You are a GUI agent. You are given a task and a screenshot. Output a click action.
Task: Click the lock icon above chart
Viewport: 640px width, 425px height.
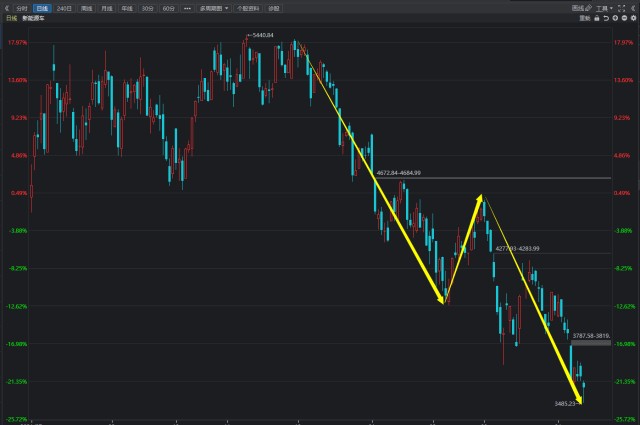pyautogui.click(x=597, y=18)
